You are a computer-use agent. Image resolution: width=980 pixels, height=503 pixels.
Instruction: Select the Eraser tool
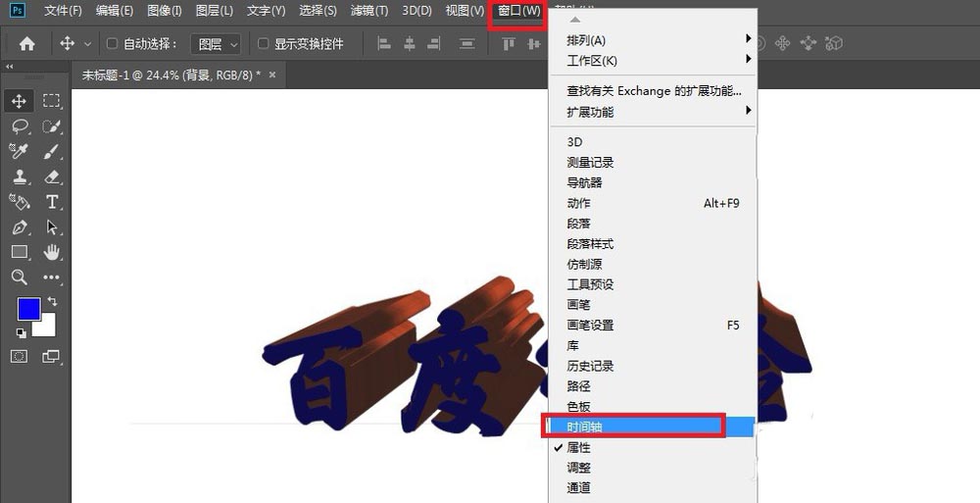[x=51, y=176]
